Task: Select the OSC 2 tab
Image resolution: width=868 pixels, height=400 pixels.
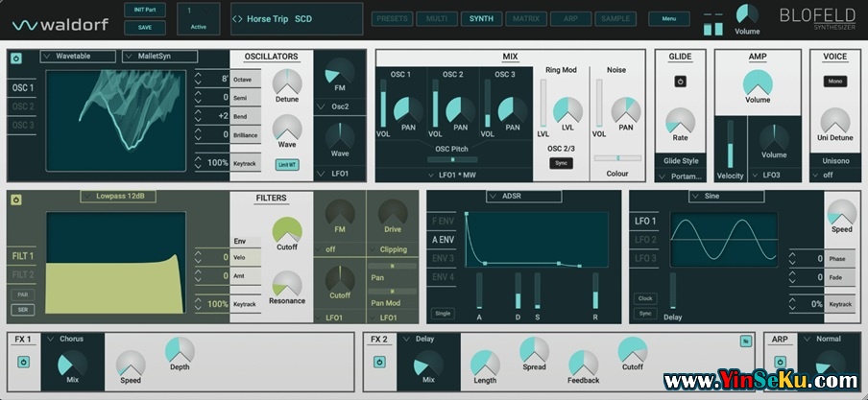Action: click(22, 106)
